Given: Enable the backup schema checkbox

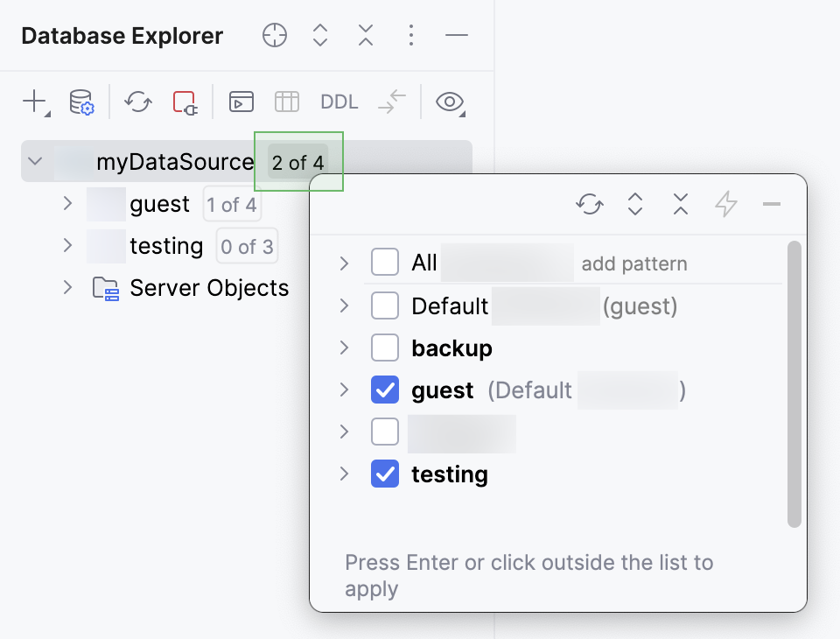Looking at the screenshot, I should (x=384, y=348).
